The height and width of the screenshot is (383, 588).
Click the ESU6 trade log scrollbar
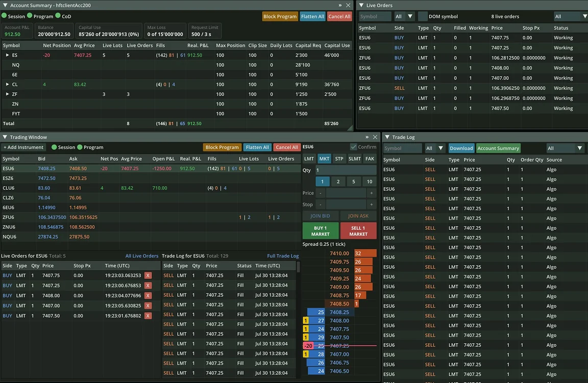coord(299,267)
